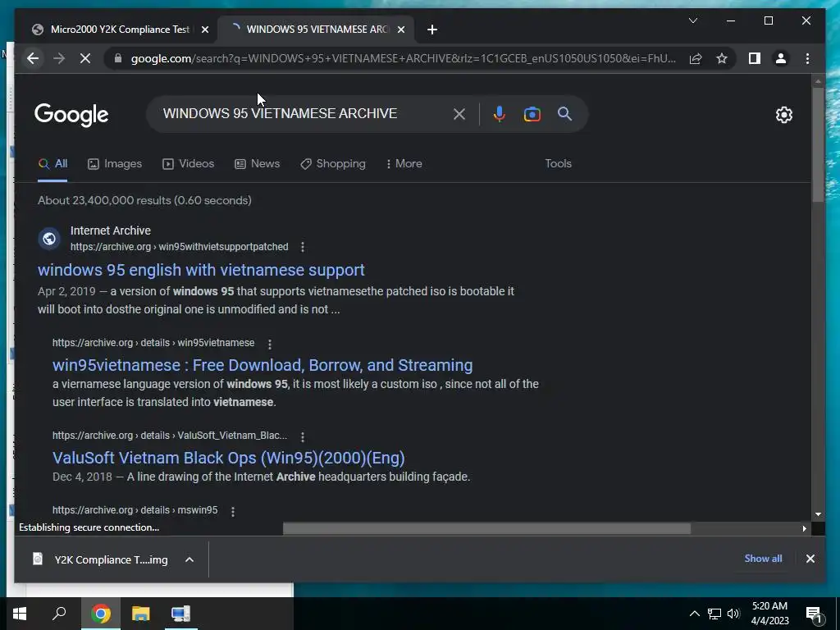
Task: Switch to Shopping results
Action: (333, 164)
